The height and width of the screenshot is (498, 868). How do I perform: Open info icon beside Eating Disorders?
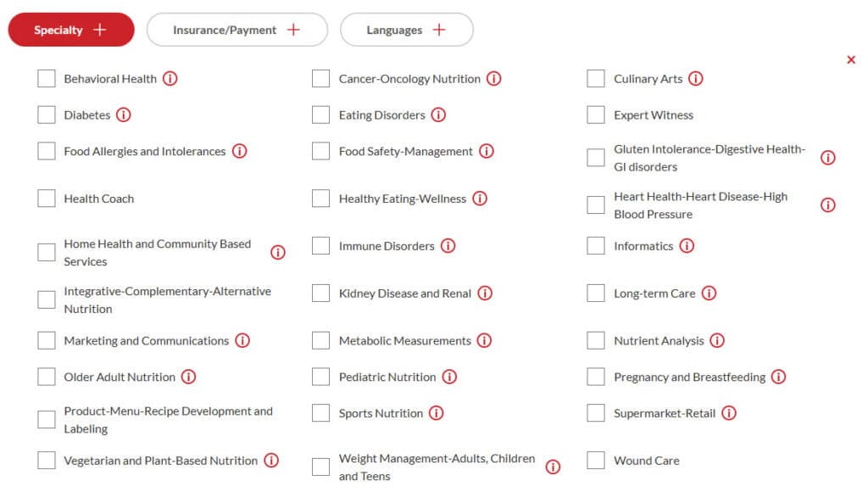(x=438, y=115)
